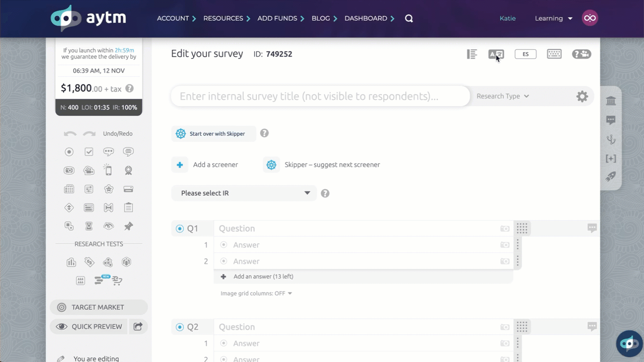Click the internal survey title input field

pyautogui.click(x=320, y=97)
